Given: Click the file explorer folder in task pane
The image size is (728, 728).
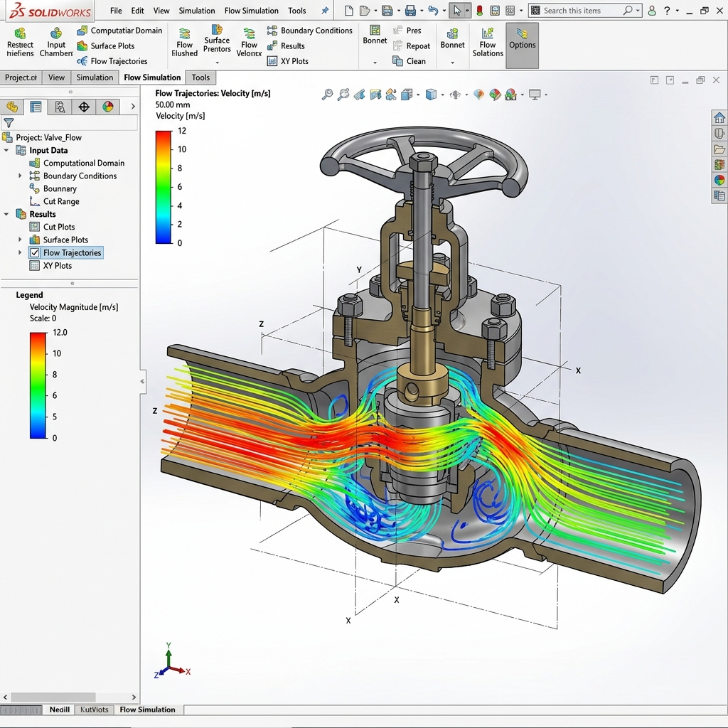Looking at the screenshot, I should pos(719,149).
